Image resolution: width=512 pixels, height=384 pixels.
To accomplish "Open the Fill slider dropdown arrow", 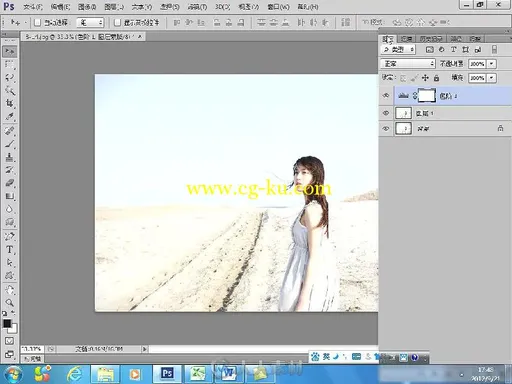I will [x=492, y=78].
